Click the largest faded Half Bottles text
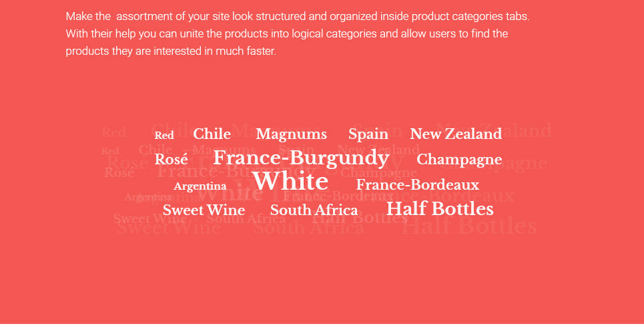 tap(469, 226)
